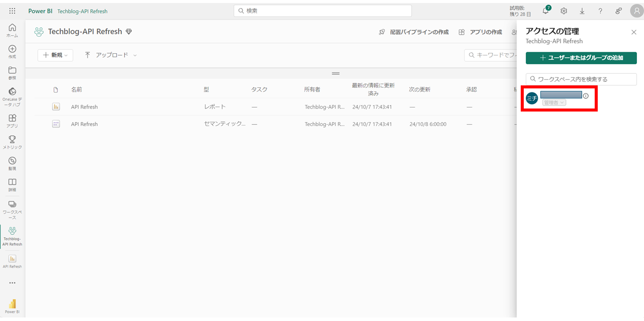644x321 pixels.
Task: Focus the keyword filter field
Action: tap(491, 55)
